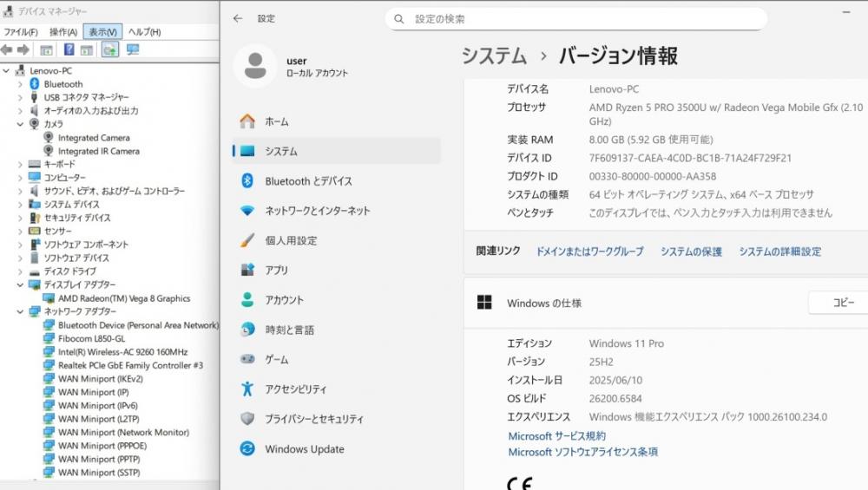Open the ファイル(F) menu
The width and height of the screenshot is (868, 490).
click(x=21, y=32)
